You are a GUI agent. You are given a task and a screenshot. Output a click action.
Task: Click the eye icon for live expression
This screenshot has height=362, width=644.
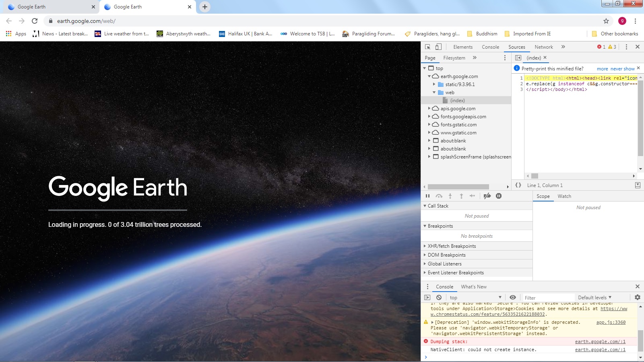tap(512, 298)
